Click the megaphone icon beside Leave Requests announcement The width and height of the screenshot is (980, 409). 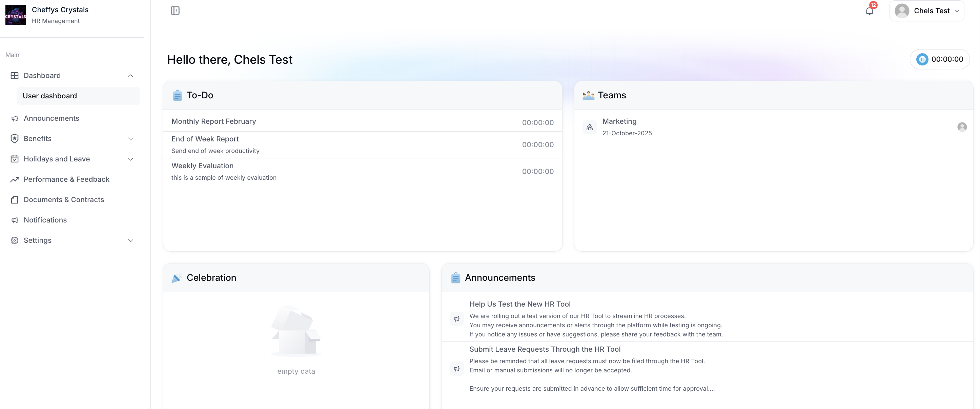[456, 369]
